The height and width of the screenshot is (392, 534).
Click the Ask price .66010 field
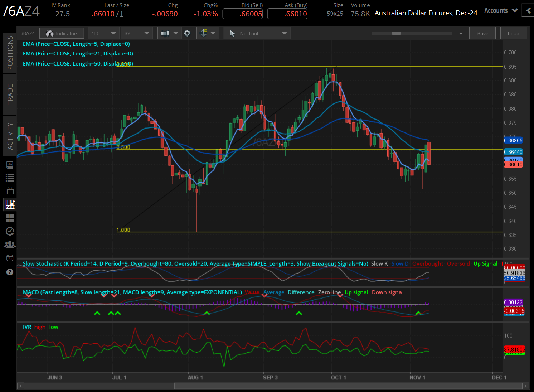pyautogui.click(x=287, y=14)
